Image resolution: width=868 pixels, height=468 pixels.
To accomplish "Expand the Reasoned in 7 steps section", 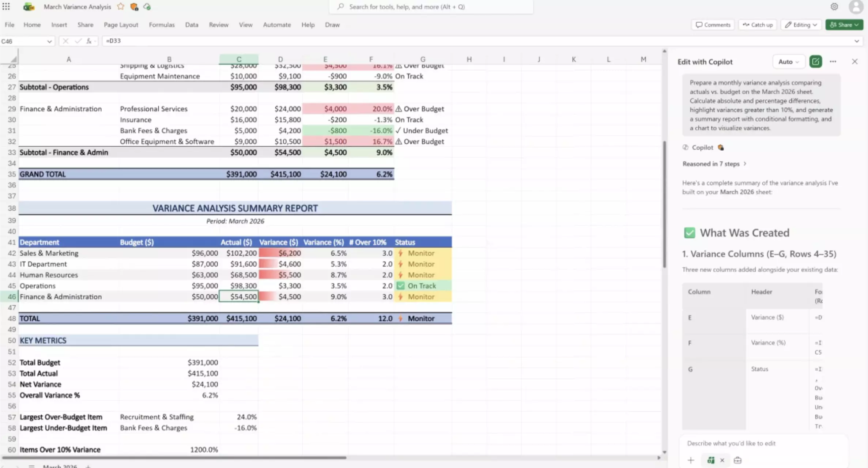I will pyautogui.click(x=714, y=164).
